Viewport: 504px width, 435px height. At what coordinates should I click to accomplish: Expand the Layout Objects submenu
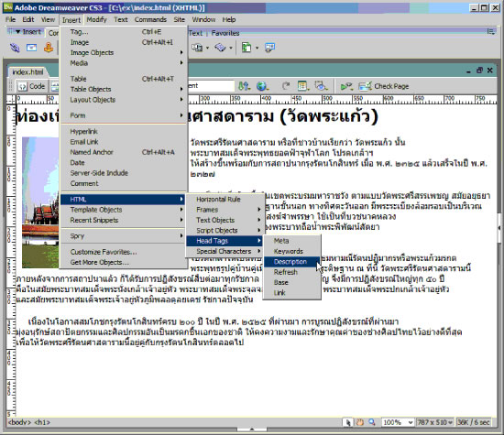click(x=123, y=100)
